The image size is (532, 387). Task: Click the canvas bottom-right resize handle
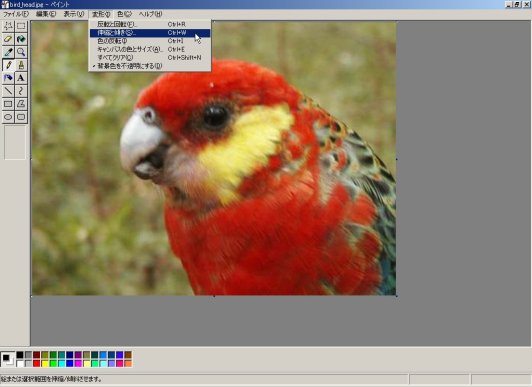coord(397,296)
